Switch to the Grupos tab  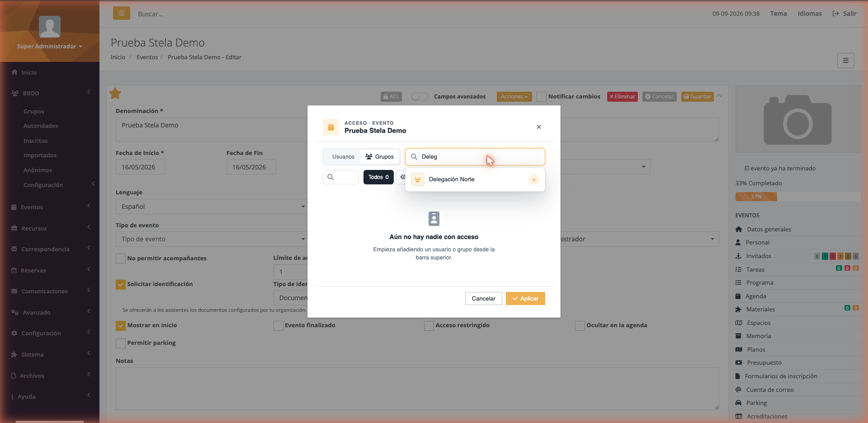(x=380, y=157)
